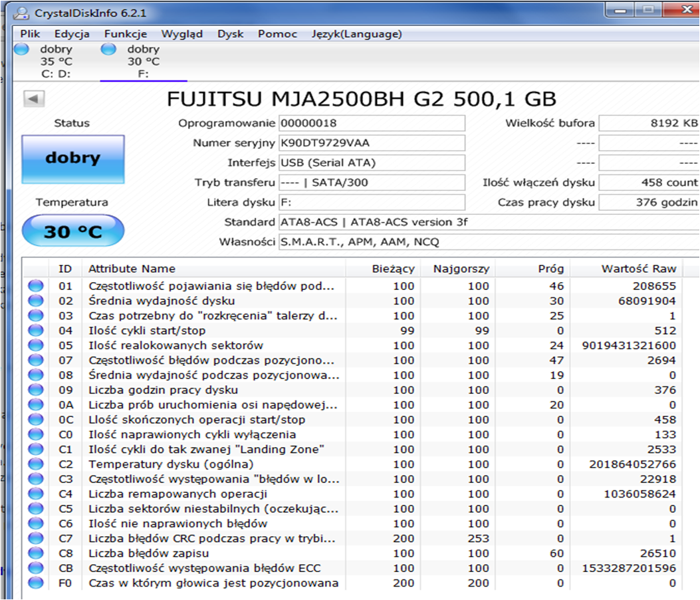
Task: Click the status orb of attribute CB
Action: pyautogui.click(x=36, y=568)
